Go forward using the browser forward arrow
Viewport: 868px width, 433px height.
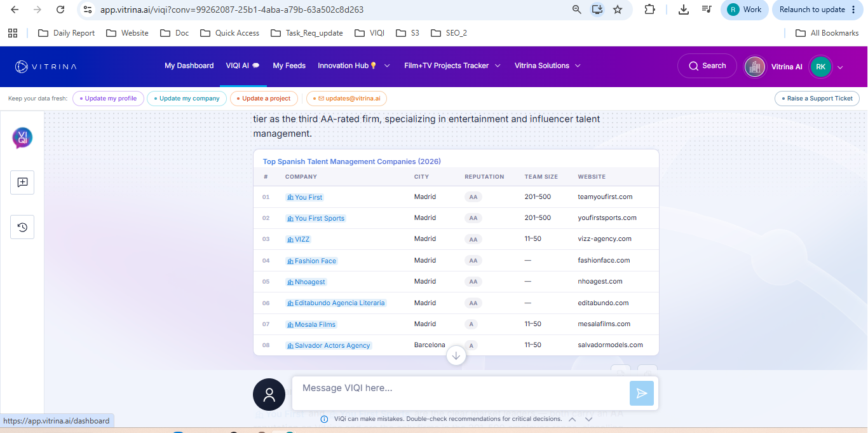pyautogui.click(x=37, y=10)
